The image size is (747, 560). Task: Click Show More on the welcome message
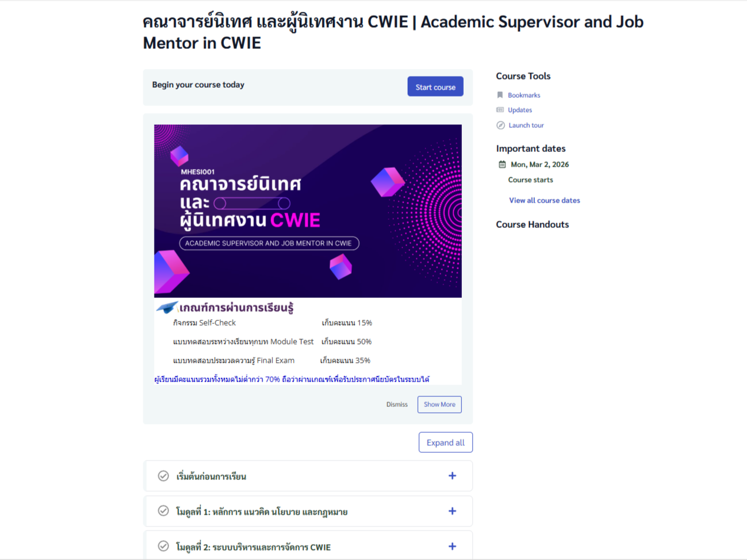pyautogui.click(x=439, y=405)
